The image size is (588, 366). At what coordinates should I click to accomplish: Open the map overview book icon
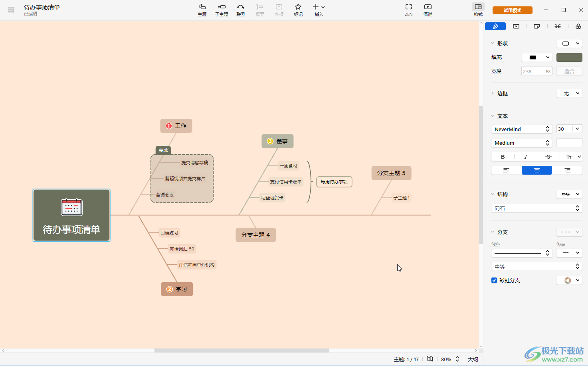pos(430,359)
